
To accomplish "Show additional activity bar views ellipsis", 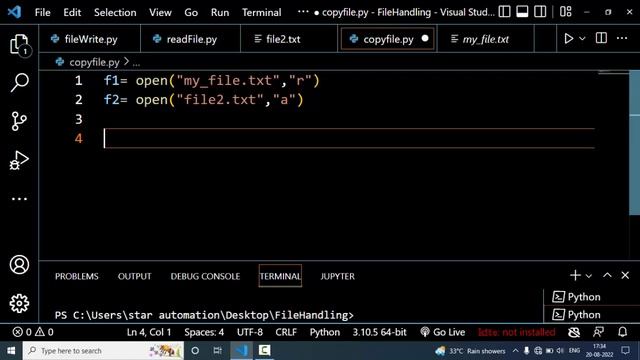I will [x=19, y=199].
